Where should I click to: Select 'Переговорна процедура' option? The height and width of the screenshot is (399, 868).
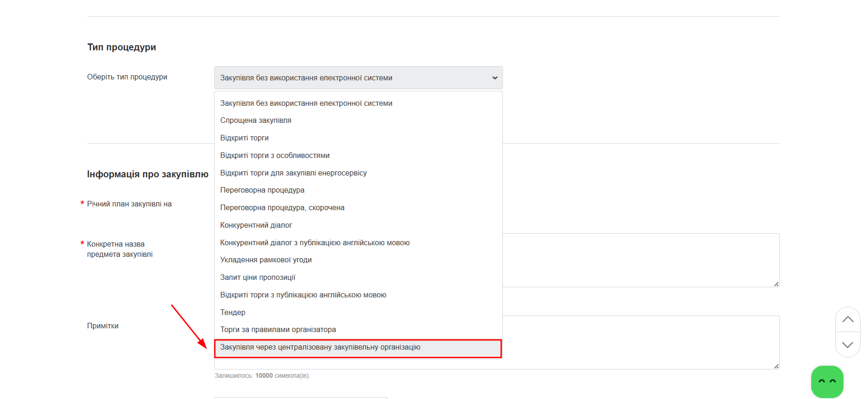(x=262, y=190)
